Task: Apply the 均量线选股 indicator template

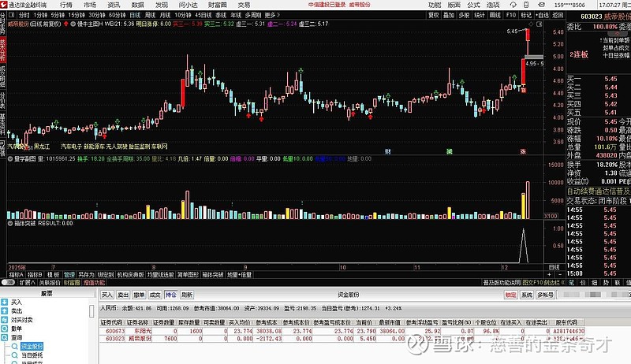Action: pos(161,275)
